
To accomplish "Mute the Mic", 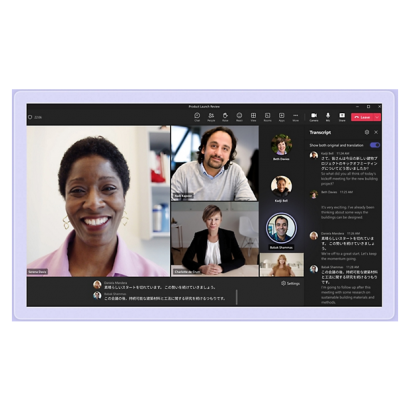I will tap(328, 117).
